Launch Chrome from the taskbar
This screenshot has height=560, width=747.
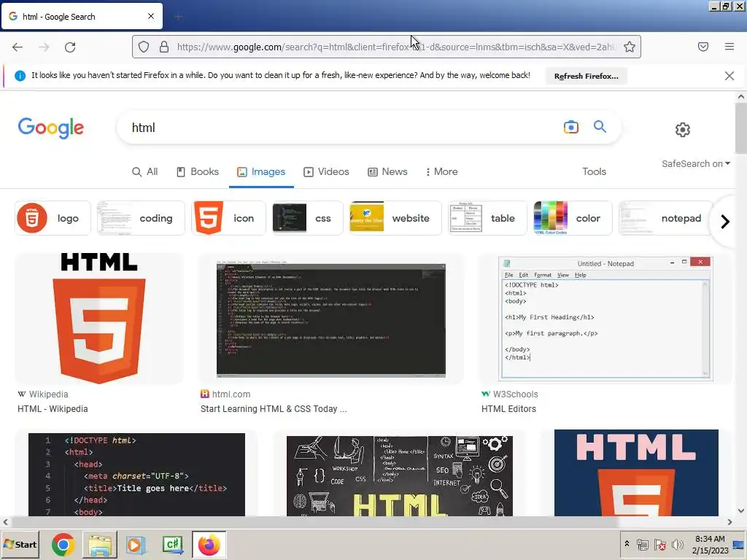click(x=63, y=544)
